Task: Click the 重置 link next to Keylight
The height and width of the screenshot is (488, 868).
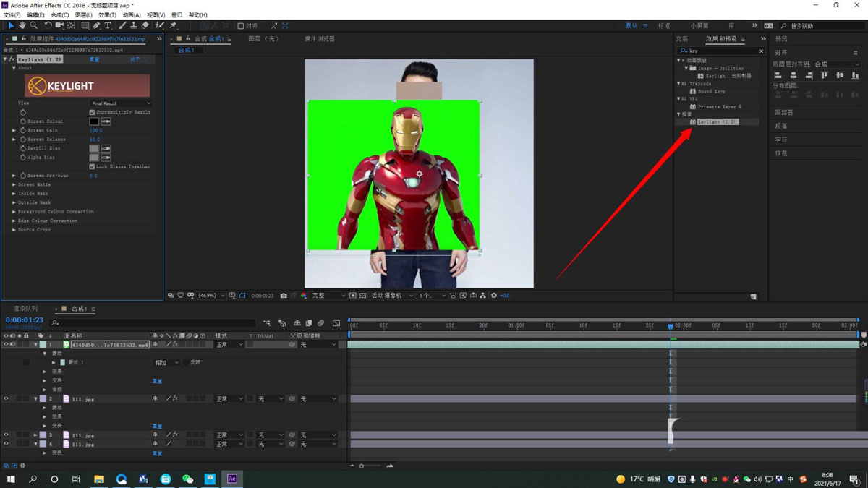Action: coord(94,59)
